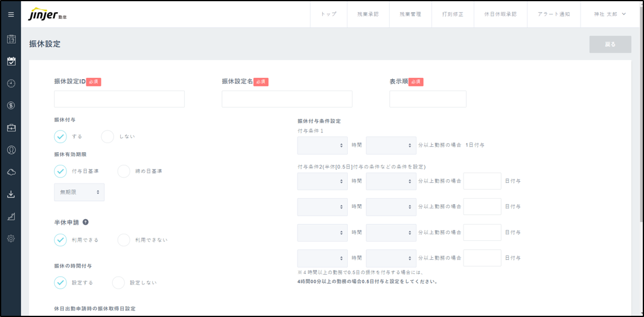Click the 振休設定名 text field
The width and height of the screenshot is (644, 317).
click(x=287, y=99)
